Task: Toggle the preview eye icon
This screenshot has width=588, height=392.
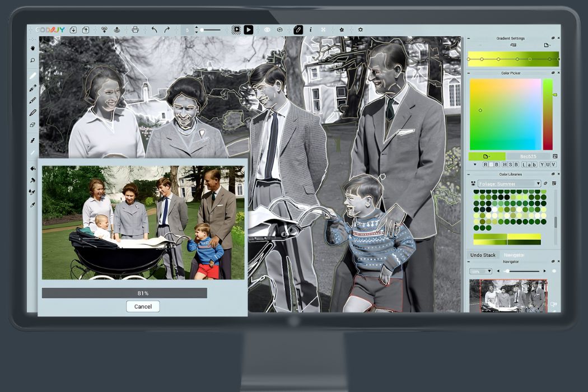Action: click(267, 29)
